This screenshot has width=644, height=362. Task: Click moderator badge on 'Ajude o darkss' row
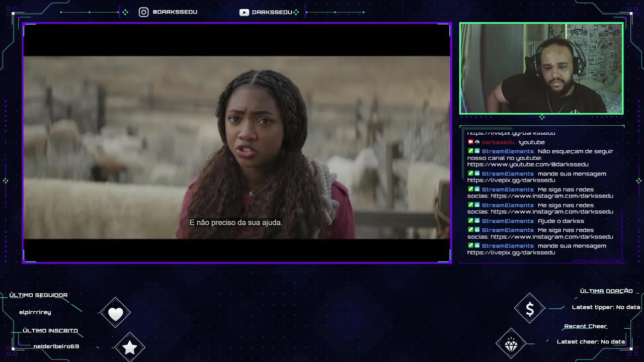click(471, 221)
